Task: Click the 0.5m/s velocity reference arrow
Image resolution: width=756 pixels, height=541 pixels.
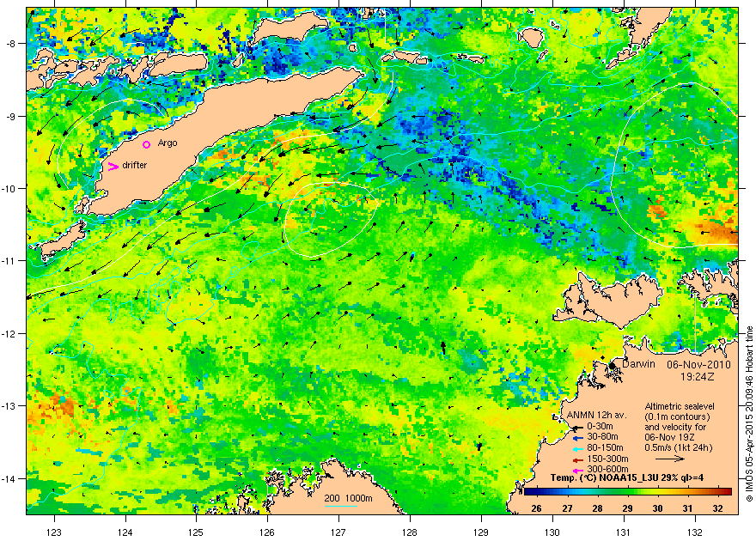Action: pos(670,459)
